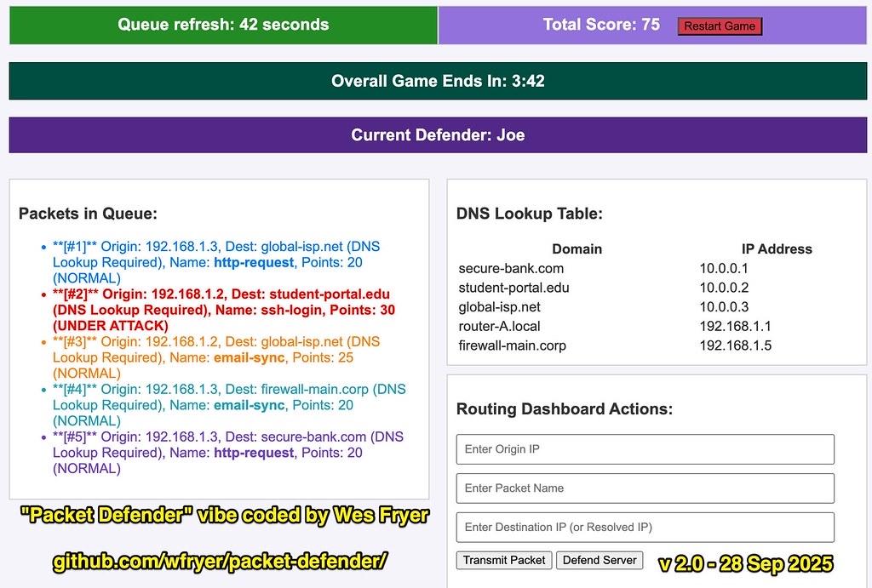Click secure-bank.com in the DNS table
The width and height of the screenshot is (872, 588).
tap(511, 268)
